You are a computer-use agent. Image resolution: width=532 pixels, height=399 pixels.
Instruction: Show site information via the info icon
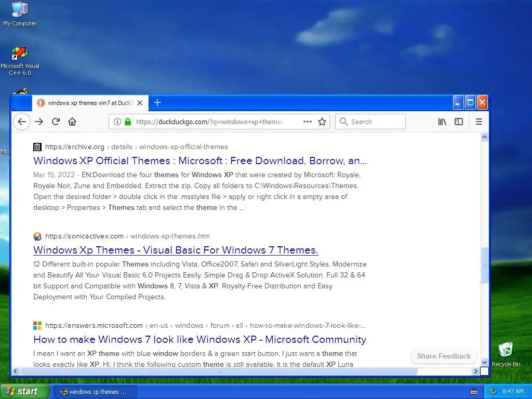click(x=117, y=122)
